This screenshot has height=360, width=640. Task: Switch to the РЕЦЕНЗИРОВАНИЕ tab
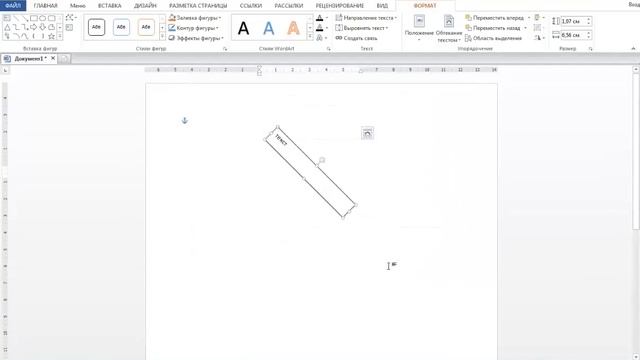340,6
